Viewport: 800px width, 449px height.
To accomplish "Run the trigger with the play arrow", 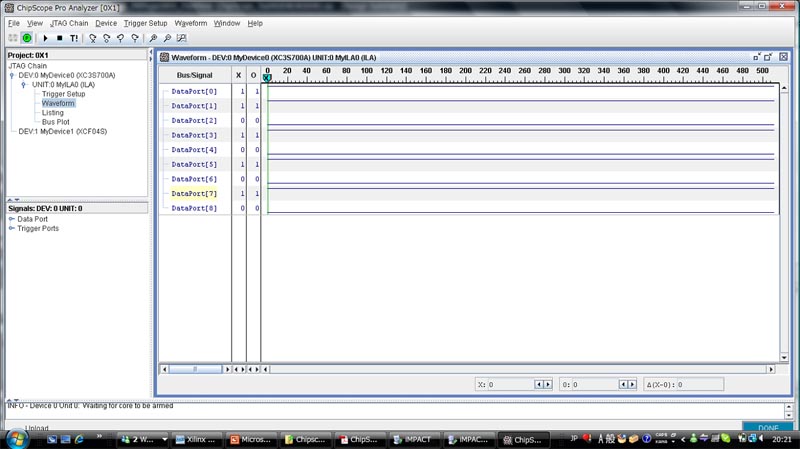I will pyautogui.click(x=45, y=38).
